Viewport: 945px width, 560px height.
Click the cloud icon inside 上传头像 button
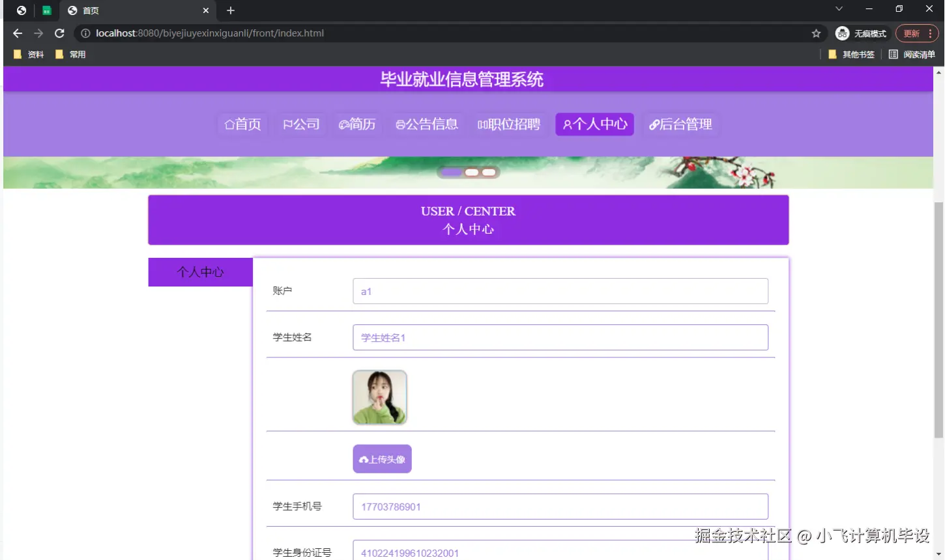tap(363, 458)
